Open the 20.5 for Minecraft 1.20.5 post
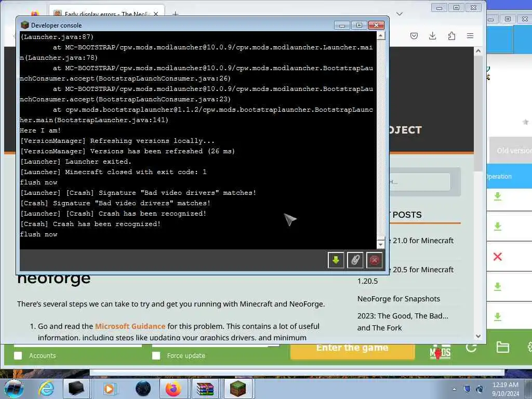This screenshot has width=532, height=399. tap(405, 275)
